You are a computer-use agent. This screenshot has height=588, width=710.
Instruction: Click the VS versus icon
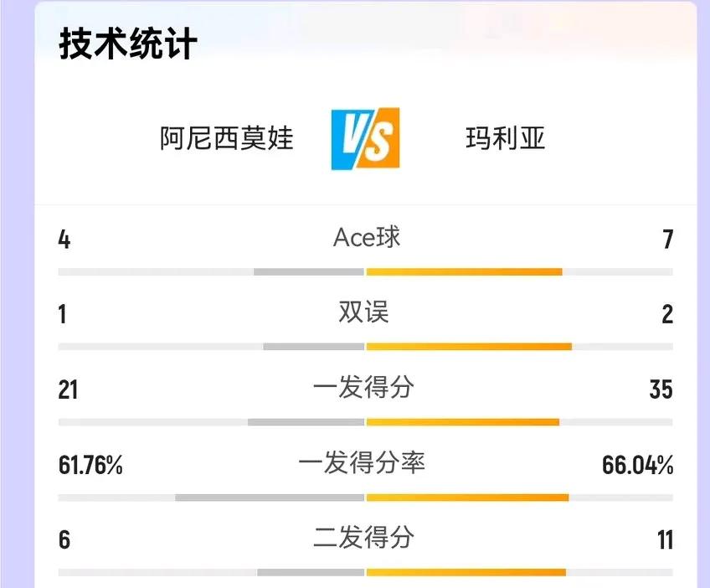click(365, 138)
